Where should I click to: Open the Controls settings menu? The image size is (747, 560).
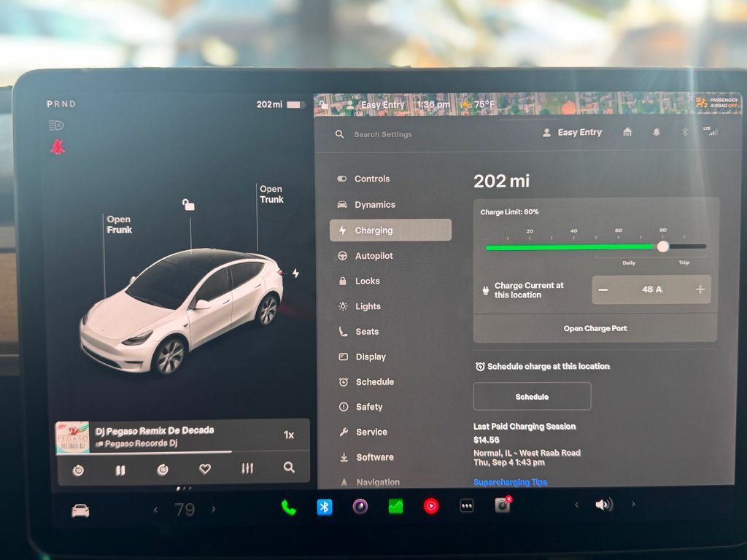[x=363, y=179]
